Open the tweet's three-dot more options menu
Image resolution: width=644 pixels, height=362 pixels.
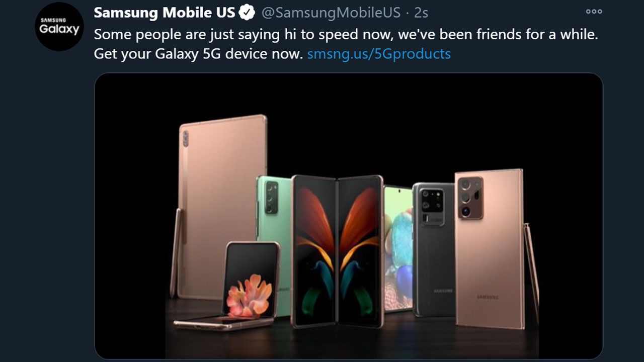(594, 12)
